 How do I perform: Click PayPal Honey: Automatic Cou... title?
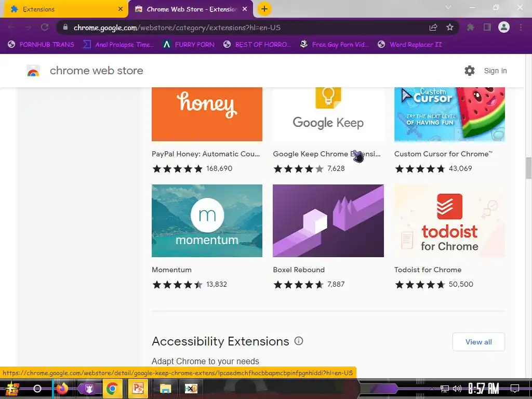[206, 154]
